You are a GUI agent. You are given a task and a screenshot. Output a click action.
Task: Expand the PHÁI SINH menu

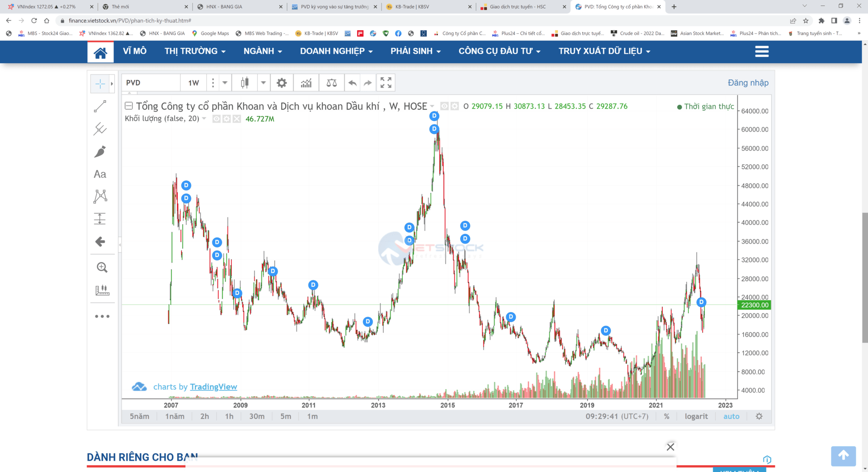(x=415, y=51)
